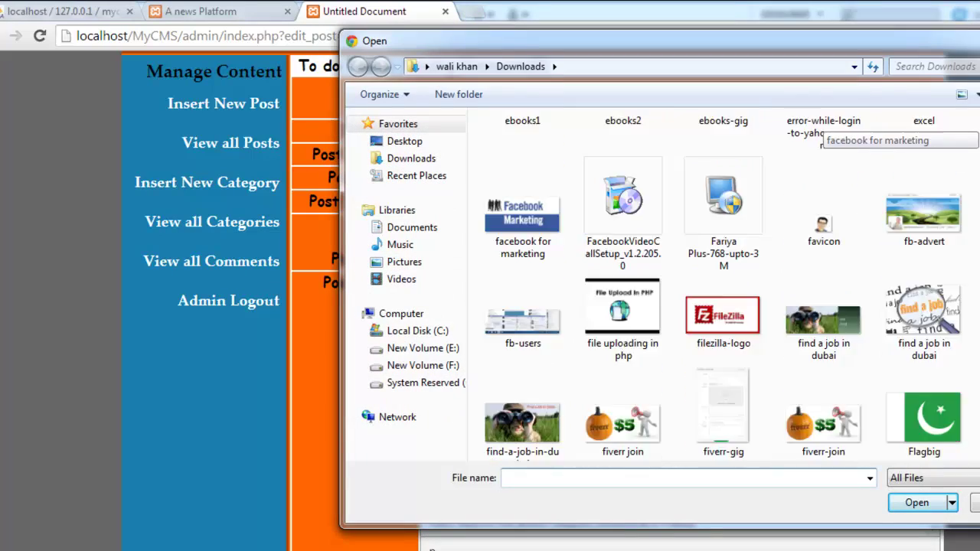This screenshot has width=980, height=551.
Task: Select the Local Disk (C:) drive icon
Action: [376, 331]
